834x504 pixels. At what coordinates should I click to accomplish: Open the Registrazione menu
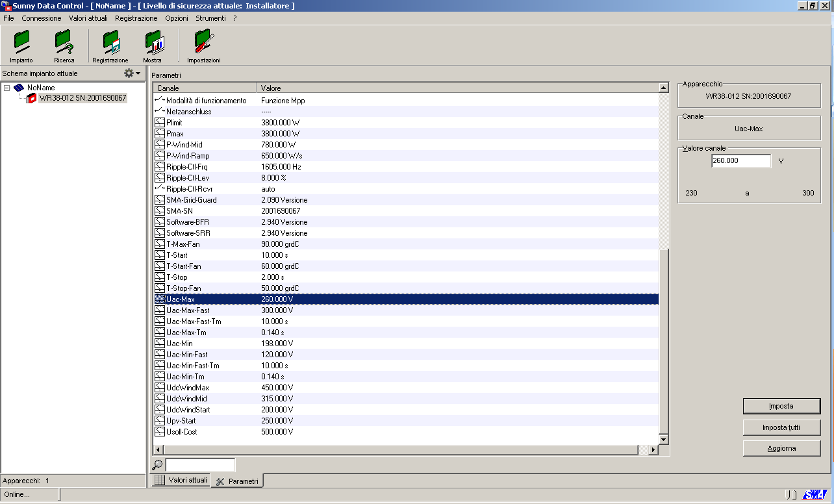click(x=136, y=18)
